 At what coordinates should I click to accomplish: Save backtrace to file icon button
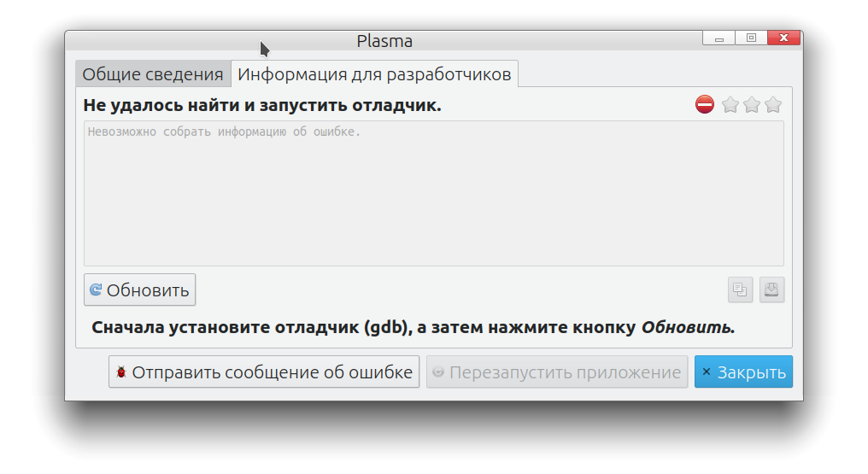click(x=771, y=290)
